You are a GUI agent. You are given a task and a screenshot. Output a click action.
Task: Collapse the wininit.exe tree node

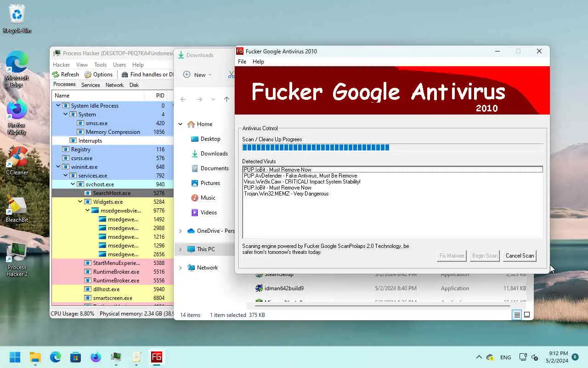point(58,167)
